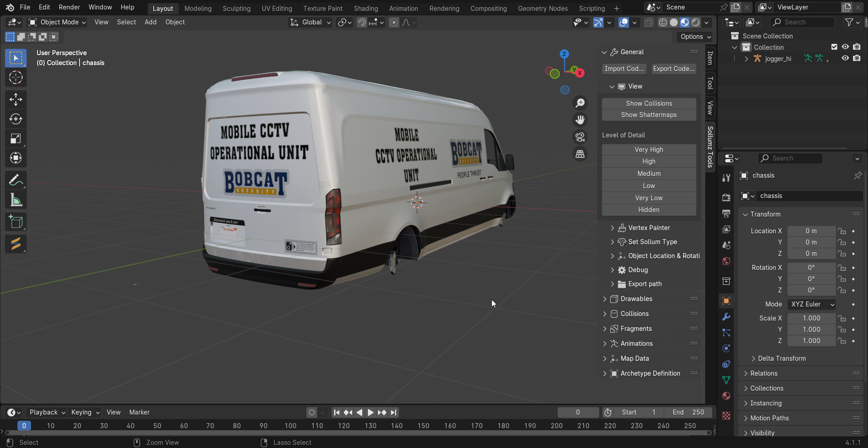Open the Object Mode dropdown
Screen dimensions: 868x448
[57, 22]
